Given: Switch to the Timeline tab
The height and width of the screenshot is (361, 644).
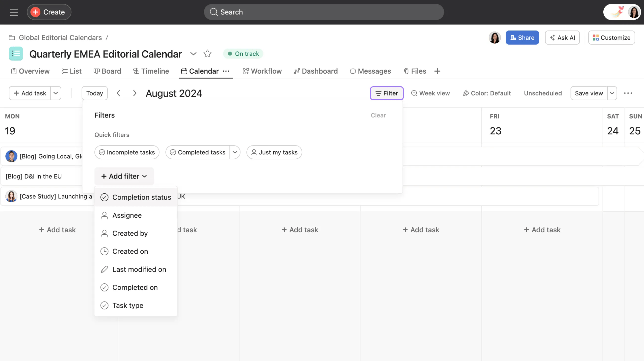Looking at the screenshot, I should pos(151,71).
